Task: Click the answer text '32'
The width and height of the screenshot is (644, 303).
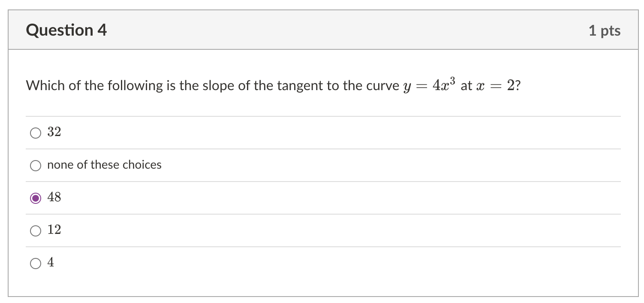Action: pyautogui.click(x=54, y=132)
